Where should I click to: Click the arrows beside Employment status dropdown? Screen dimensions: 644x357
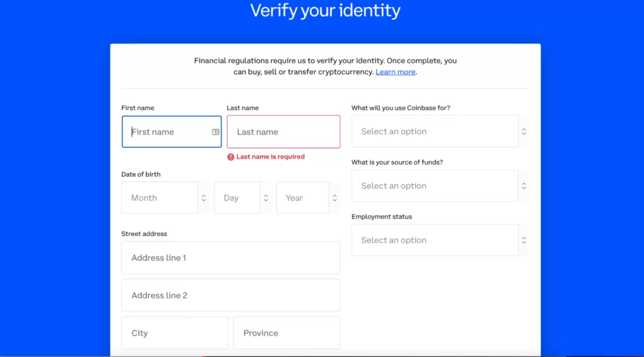(524, 240)
